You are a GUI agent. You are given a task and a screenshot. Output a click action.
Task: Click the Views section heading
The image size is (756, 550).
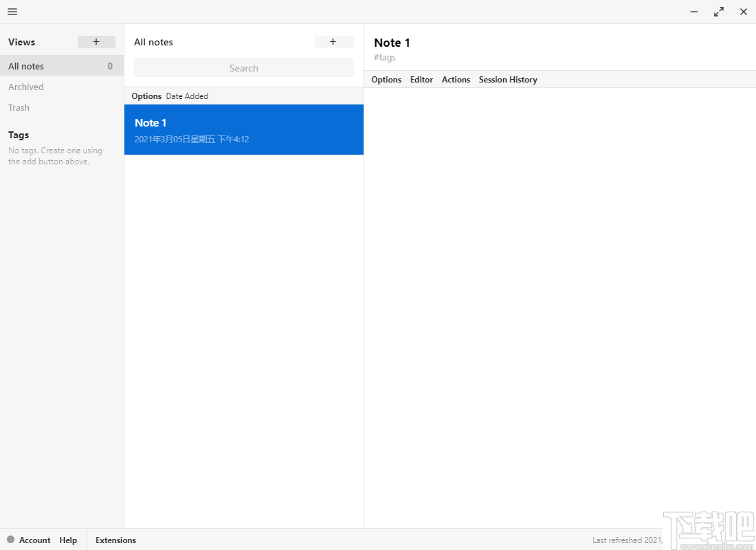click(x=22, y=42)
